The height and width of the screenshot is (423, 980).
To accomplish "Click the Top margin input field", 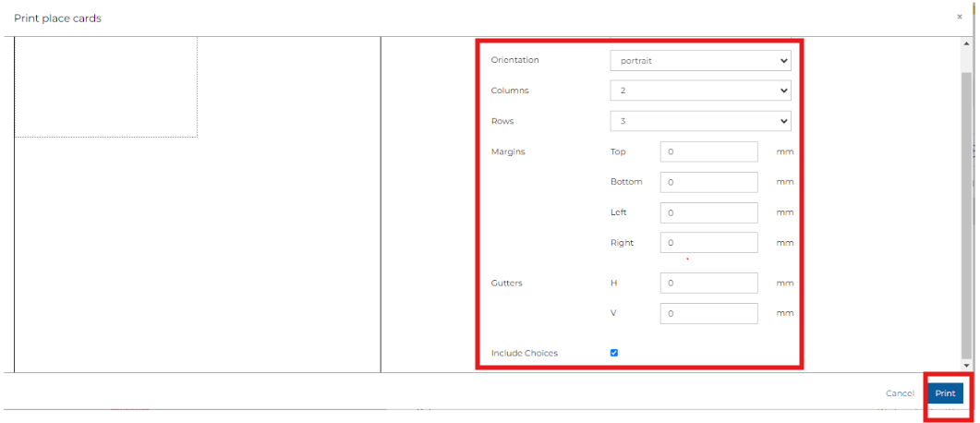I will pyautogui.click(x=708, y=151).
